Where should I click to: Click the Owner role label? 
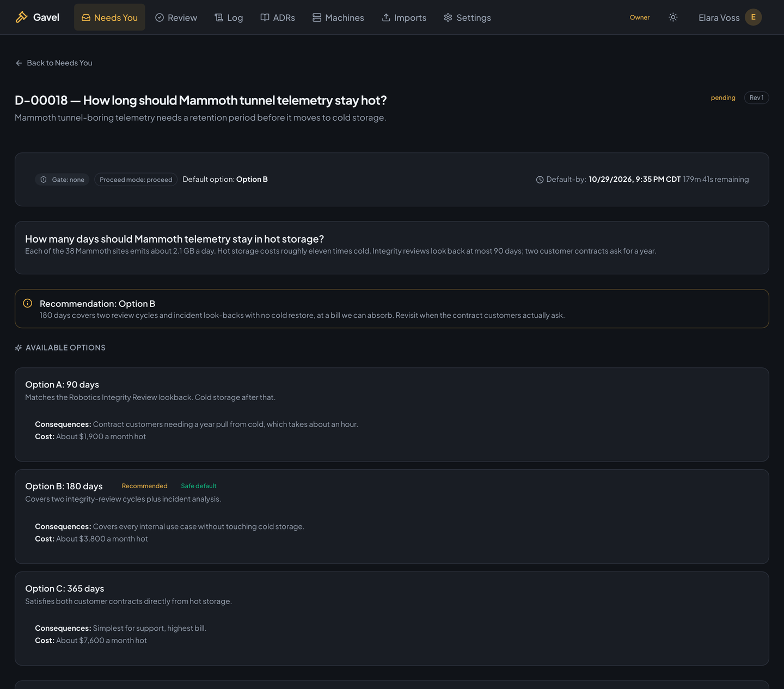640,17
